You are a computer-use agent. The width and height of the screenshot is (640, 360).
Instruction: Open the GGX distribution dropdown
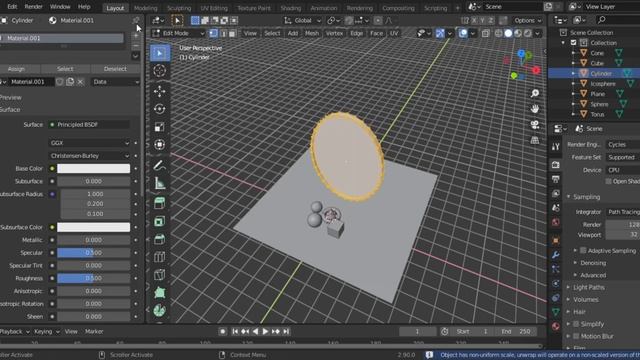coord(89,143)
